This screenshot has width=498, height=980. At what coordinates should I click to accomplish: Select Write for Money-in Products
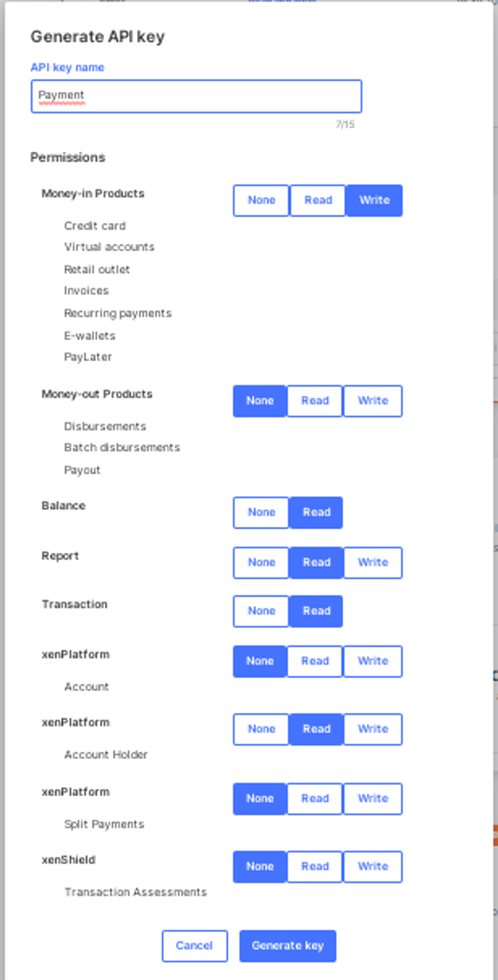[374, 200]
